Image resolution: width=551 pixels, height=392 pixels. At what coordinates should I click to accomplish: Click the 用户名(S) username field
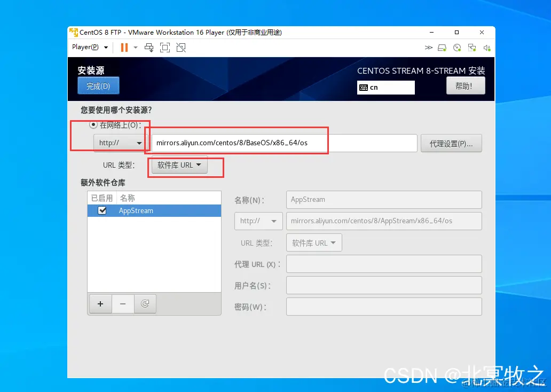pos(384,285)
